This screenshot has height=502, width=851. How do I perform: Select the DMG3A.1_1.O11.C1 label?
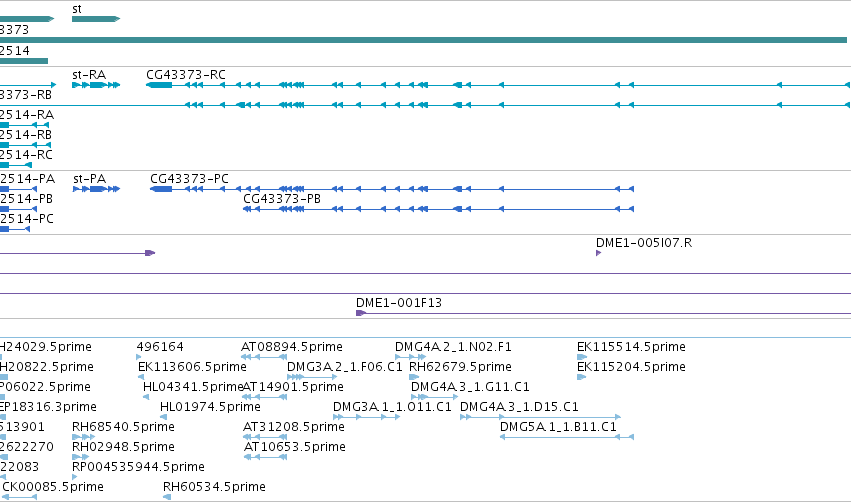click(392, 407)
